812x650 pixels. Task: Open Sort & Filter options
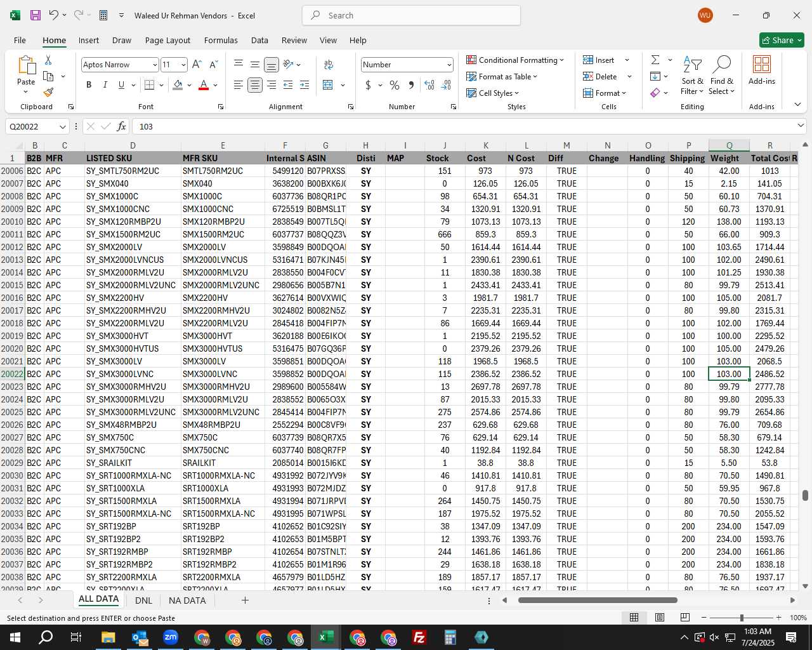(x=692, y=75)
